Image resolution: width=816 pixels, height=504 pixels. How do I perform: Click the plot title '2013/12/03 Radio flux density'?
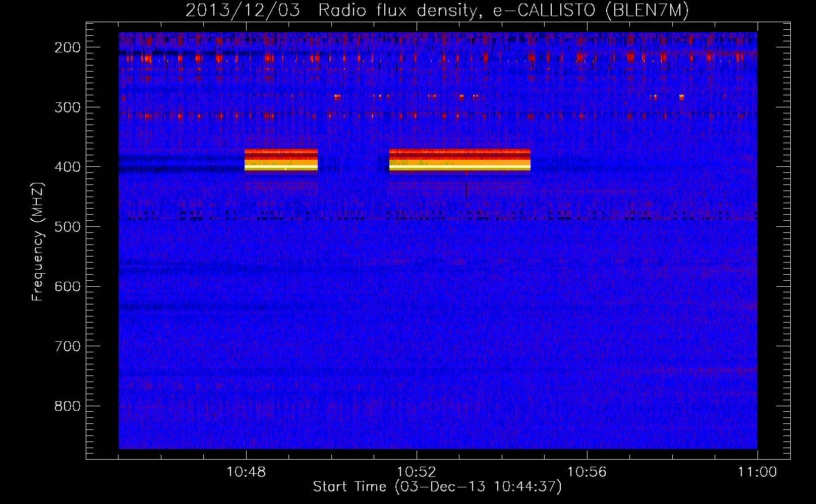[437, 11]
